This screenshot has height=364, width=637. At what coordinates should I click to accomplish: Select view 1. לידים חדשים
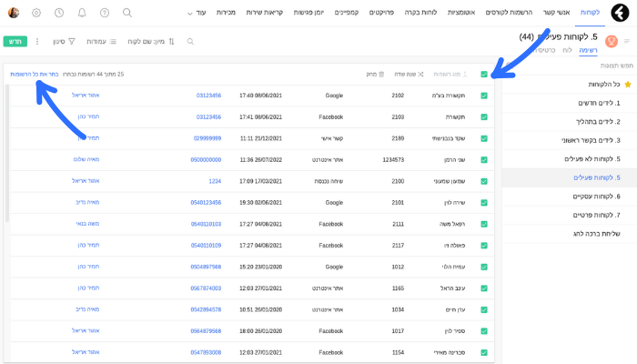(599, 103)
